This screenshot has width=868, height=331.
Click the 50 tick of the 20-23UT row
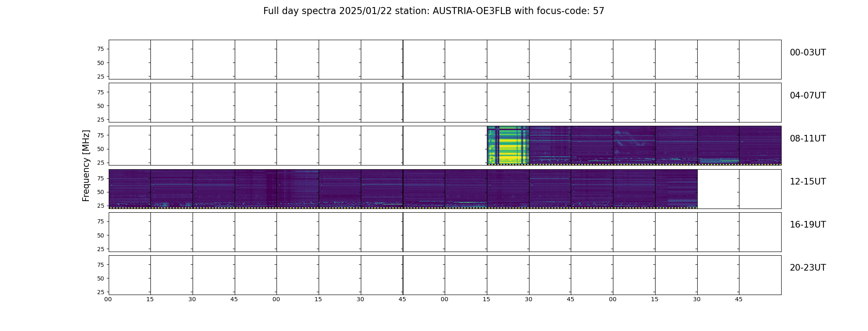click(100, 278)
